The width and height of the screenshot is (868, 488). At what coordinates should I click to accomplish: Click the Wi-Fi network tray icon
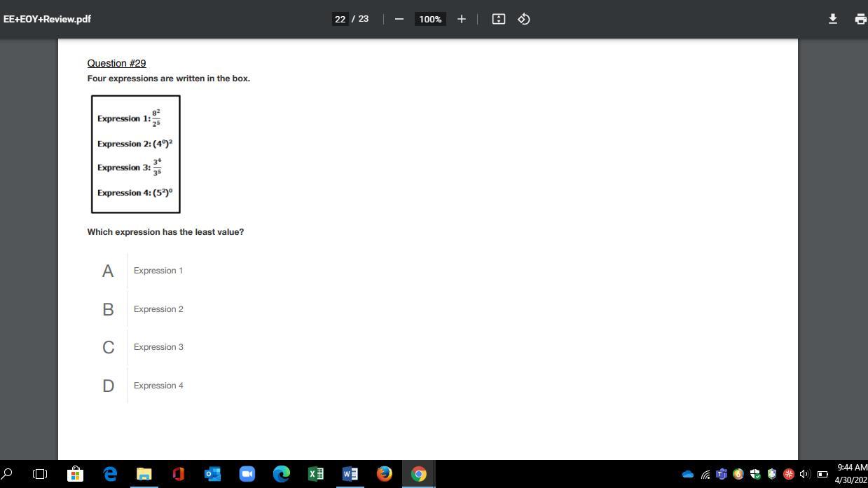point(705,475)
